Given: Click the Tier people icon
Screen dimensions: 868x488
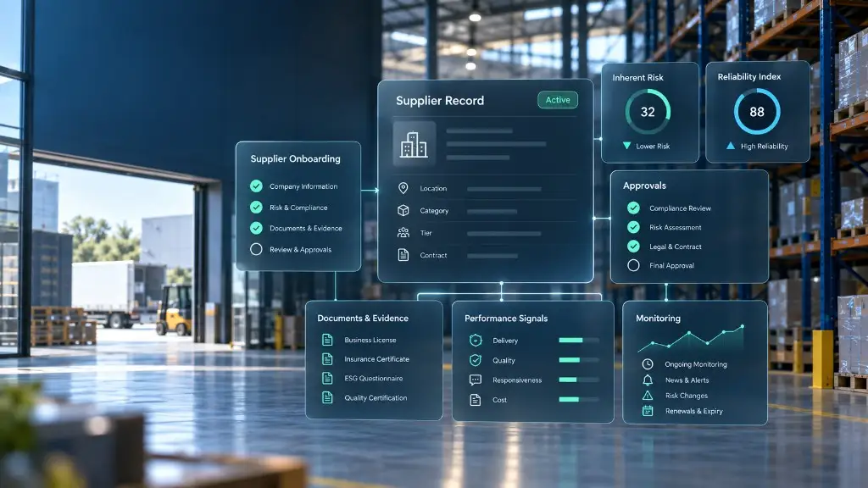Looking at the screenshot, I should [x=403, y=232].
